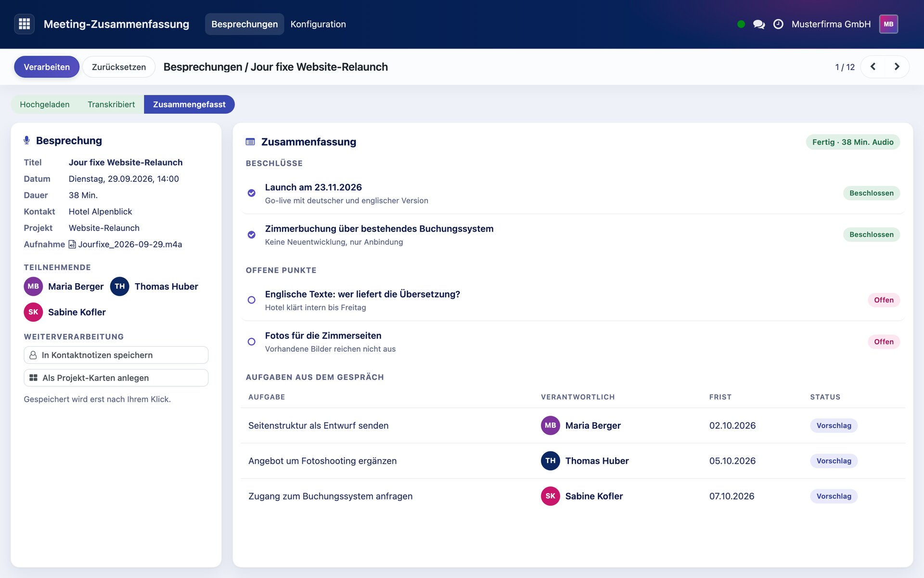Open the clock activities icon
The height and width of the screenshot is (578, 924).
tap(778, 24)
